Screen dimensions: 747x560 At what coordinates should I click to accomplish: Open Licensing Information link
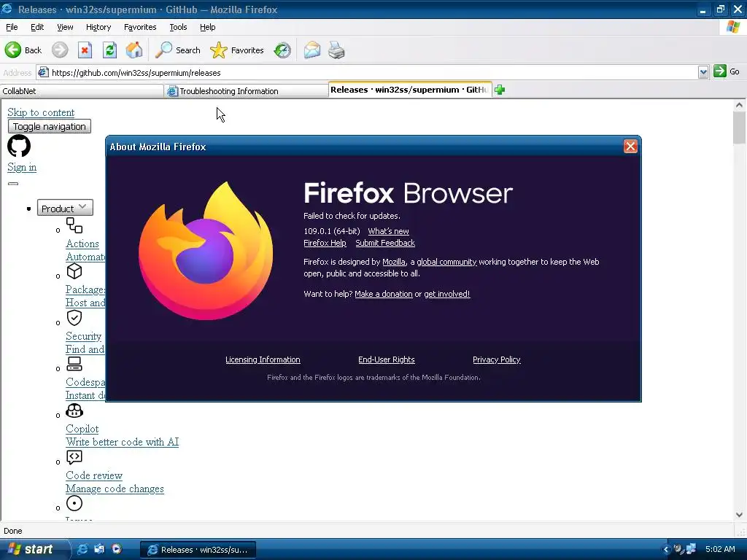[263, 360]
